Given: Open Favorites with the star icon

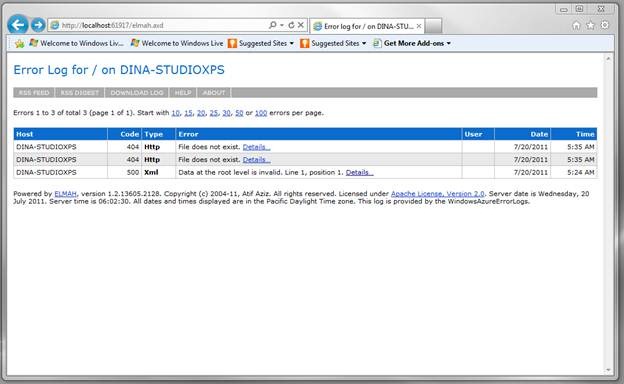Looking at the screenshot, I should pos(590,25).
